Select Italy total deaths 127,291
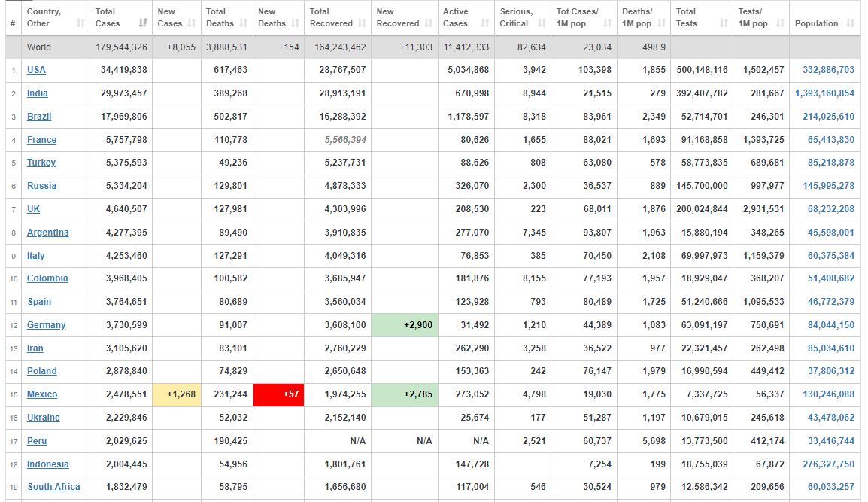Screen dimensions: 868x502 click(x=231, y=255)
